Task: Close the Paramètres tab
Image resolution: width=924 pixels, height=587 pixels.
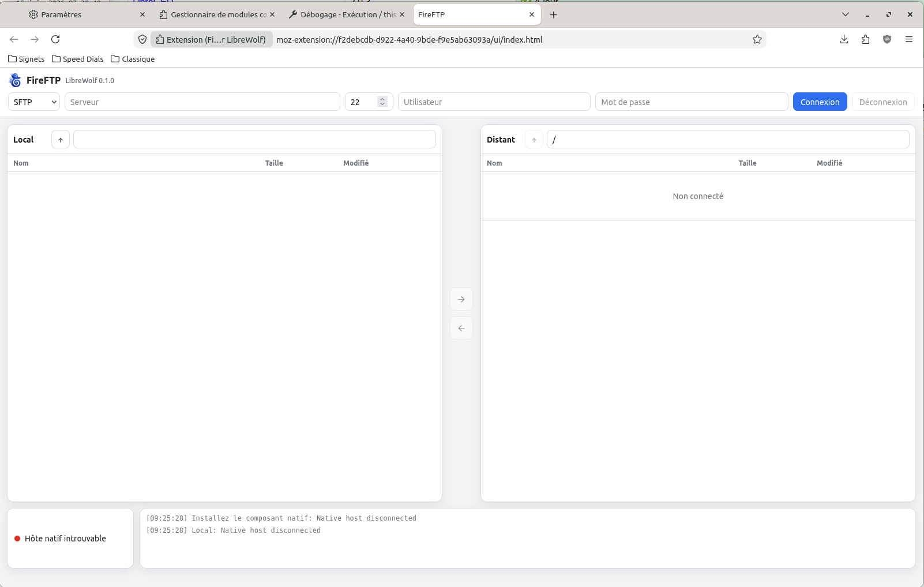Action: [x=142, y=14]
